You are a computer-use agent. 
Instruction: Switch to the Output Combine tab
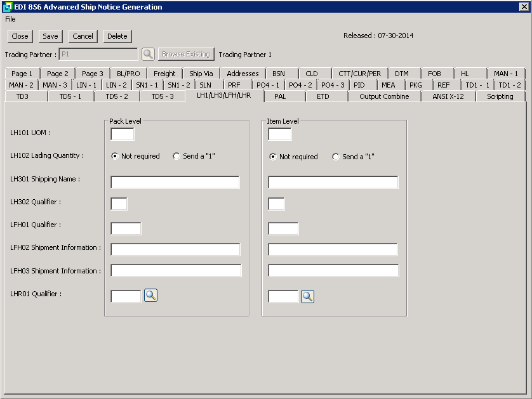point(383,96)
